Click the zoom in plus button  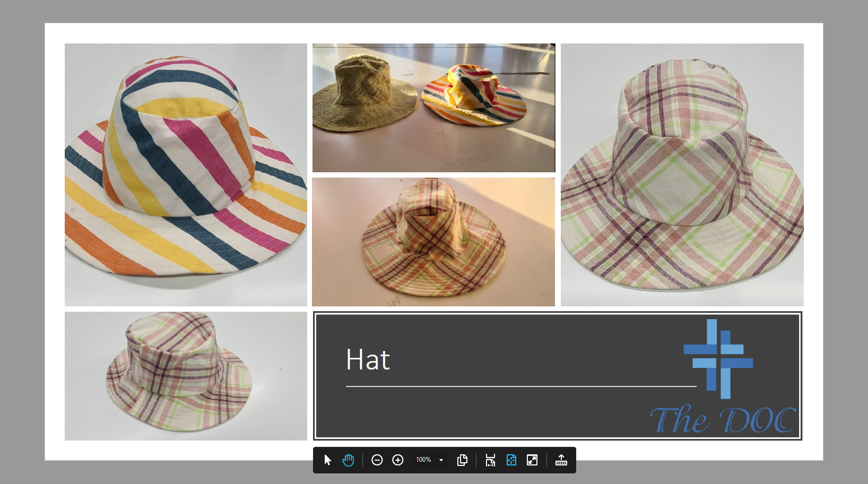click(x=398, y=460)
